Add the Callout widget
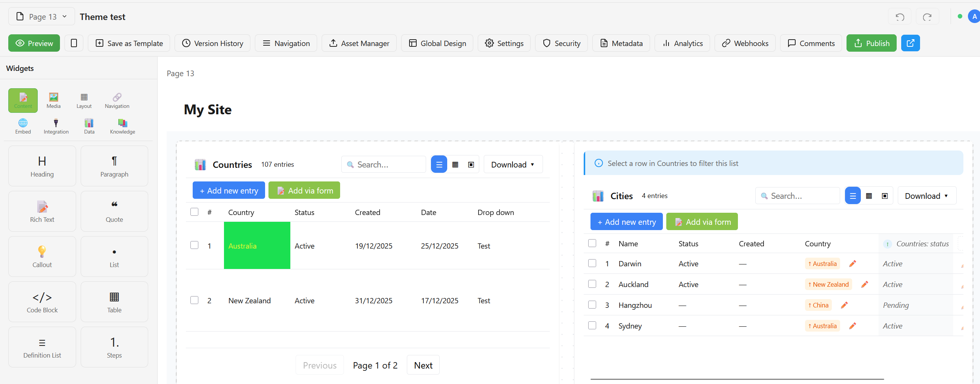 [x=42, y=257]
